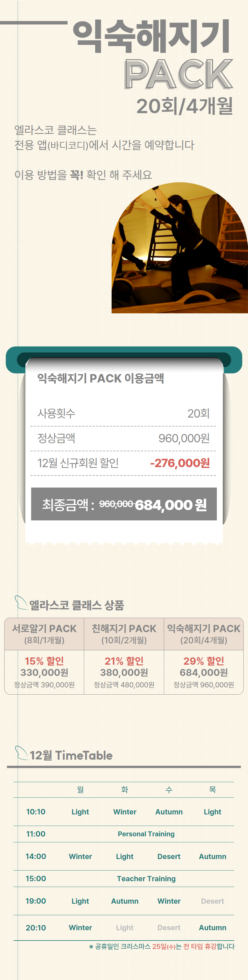
Task: Click the 20회/4개월 subtitle text
Action: (x=184, y=106)
